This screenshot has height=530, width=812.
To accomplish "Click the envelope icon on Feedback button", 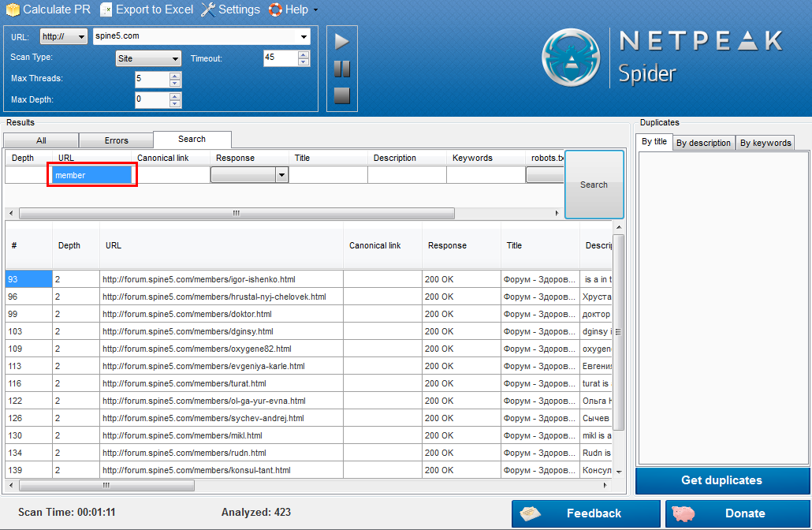I will tap(530, 513).
